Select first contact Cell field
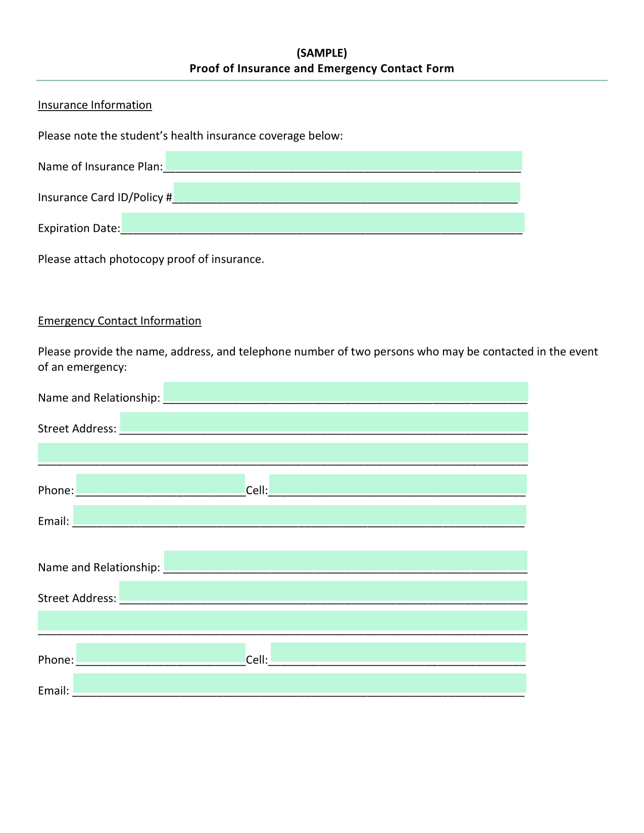The image size is (644, 833). [x=398, y=484]
